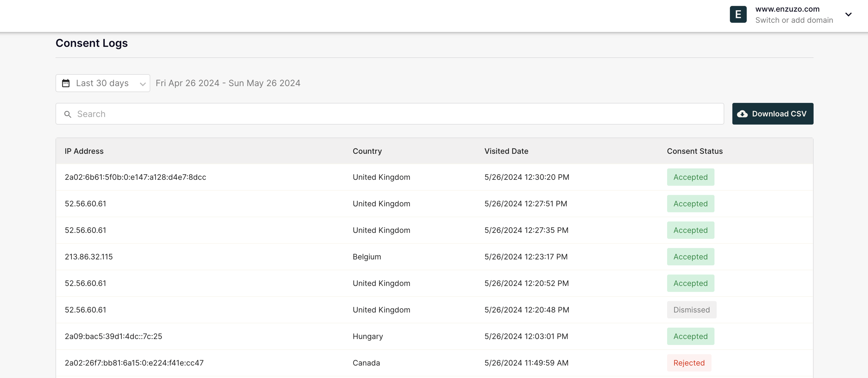Click the IP Address column header
The width and height of the screenshot is (868, 378).
click(84, 151)
